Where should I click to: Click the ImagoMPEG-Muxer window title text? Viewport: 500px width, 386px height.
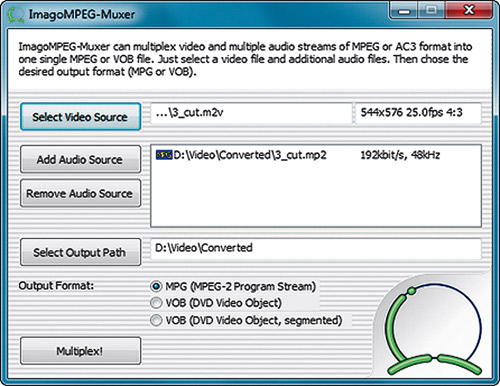(82, 15)
